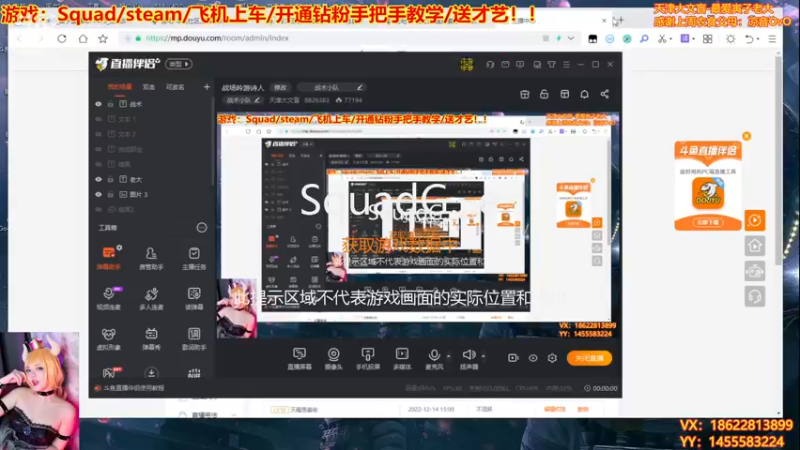Open the purple extension dropdown in browser toolbar
Screen dimensions: 800x450
tap(693, 39)
